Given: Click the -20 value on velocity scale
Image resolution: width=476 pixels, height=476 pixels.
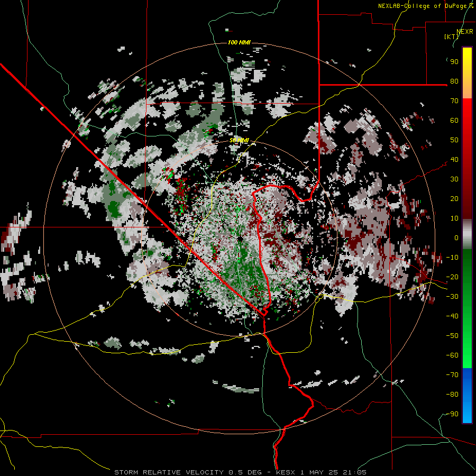Looking at the screenshot, I should [452, 277].
